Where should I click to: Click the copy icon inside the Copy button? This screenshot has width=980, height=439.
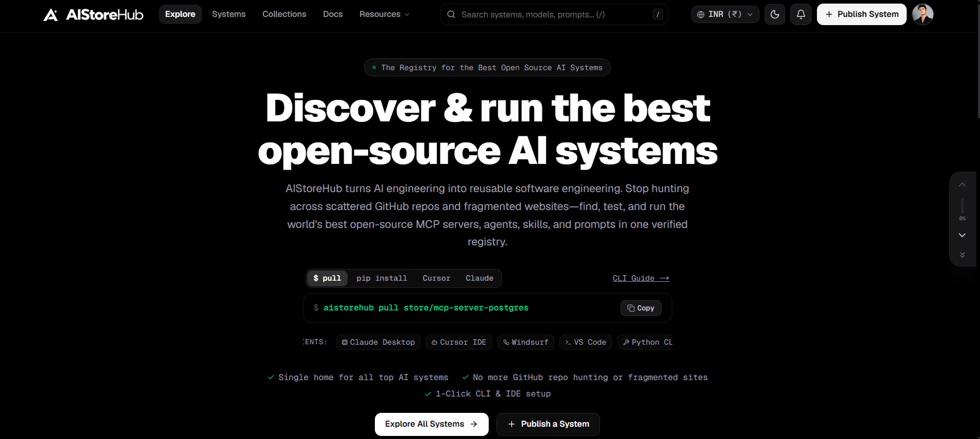click(x=631, y=308)
